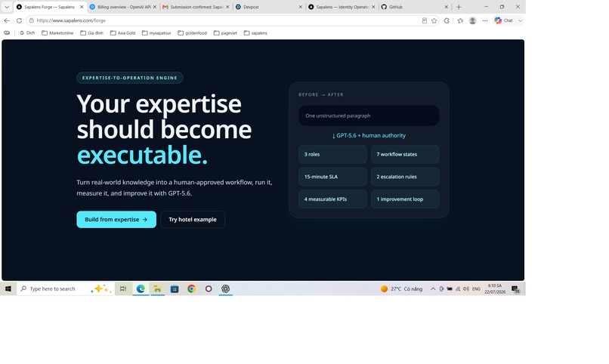Close the GitHub tab

tap(446, 7)
